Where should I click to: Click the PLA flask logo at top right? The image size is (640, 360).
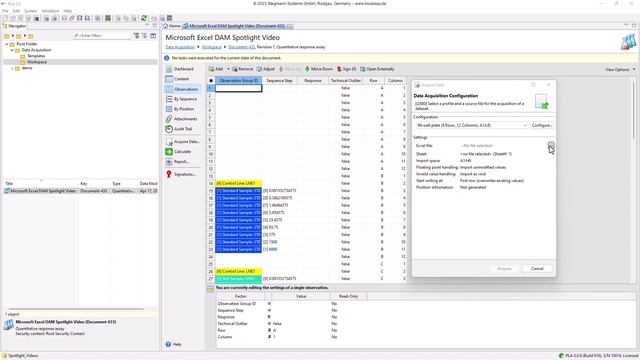pos(628,42)
